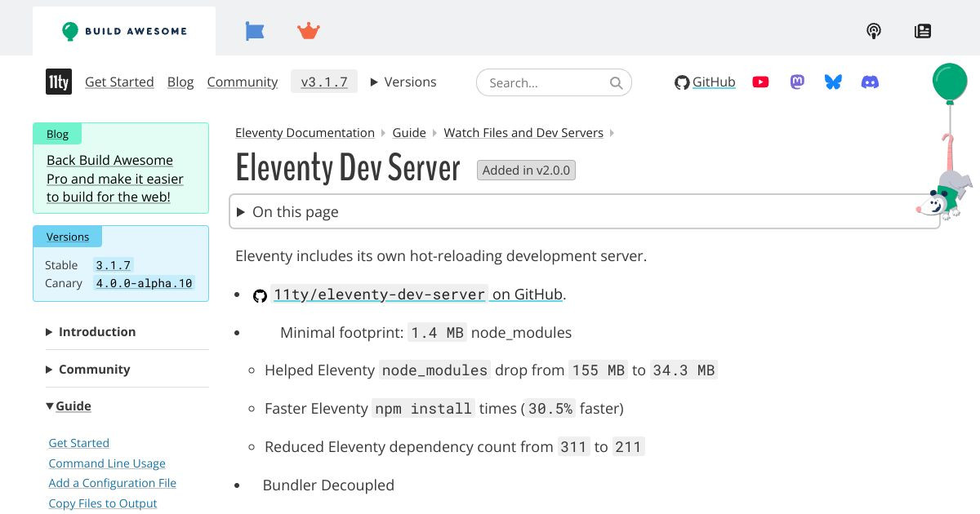Open Add a Configuration File page
This screenshot has width=980, height=514.
pyautogui.click(x=113, y=483)
